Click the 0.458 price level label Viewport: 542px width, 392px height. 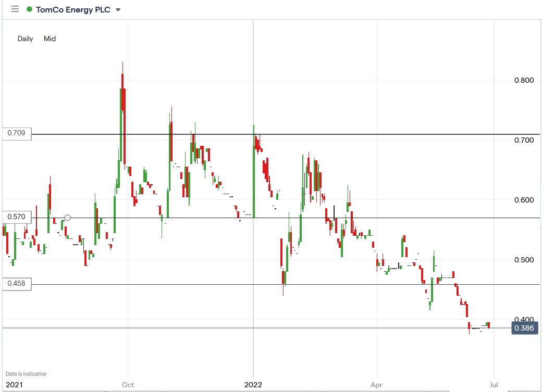click(15, 284)
